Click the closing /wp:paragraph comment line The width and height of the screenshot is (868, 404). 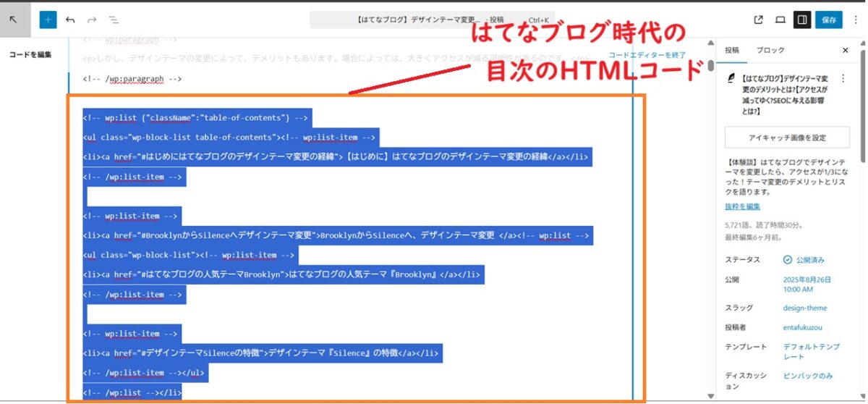pyautogui.click(x=132, y=79)
